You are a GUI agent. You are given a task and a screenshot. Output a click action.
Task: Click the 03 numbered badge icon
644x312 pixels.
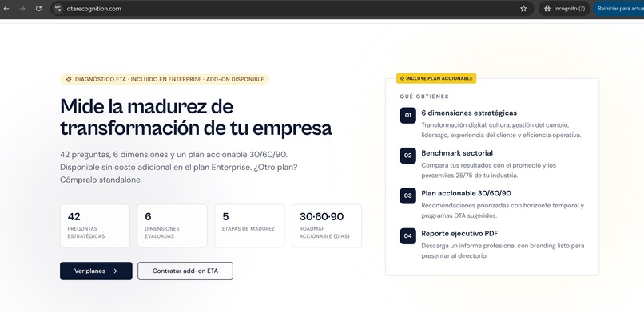click(407, 195)
